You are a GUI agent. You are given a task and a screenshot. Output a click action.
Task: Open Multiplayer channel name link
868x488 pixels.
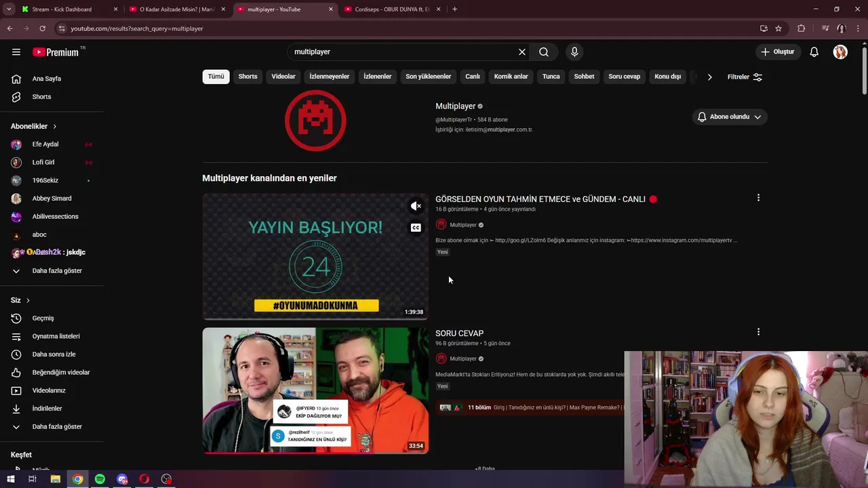[x=456, y=106]
